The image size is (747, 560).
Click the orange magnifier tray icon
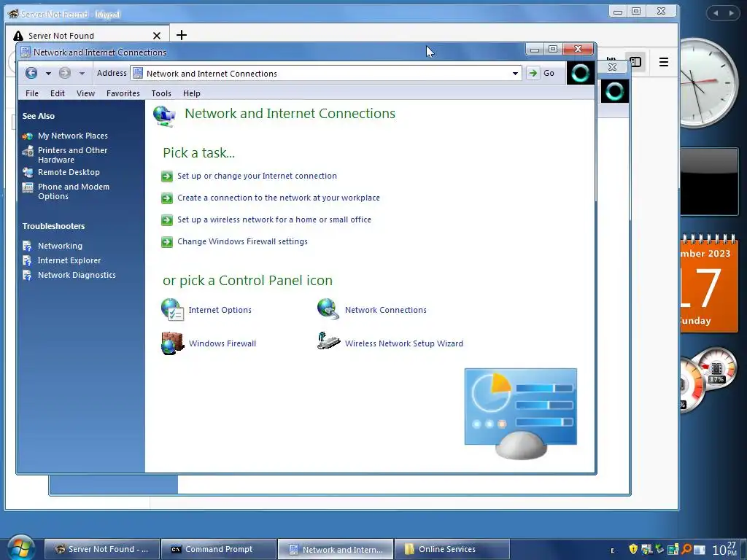pos(686,549)
